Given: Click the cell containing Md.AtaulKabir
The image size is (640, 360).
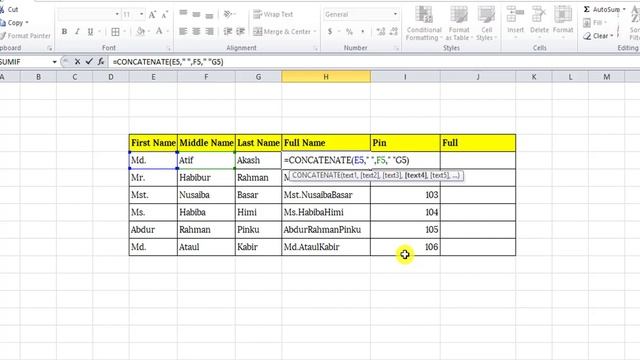Looking at the screenshot, I should click(326, 247).
